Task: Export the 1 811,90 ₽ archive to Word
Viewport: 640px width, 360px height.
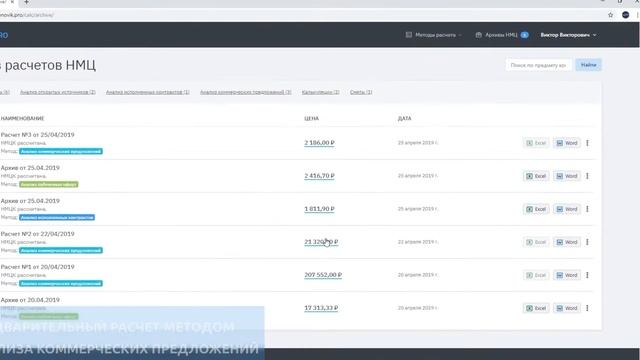Action: pyautogui.click(x=567, y=209)
